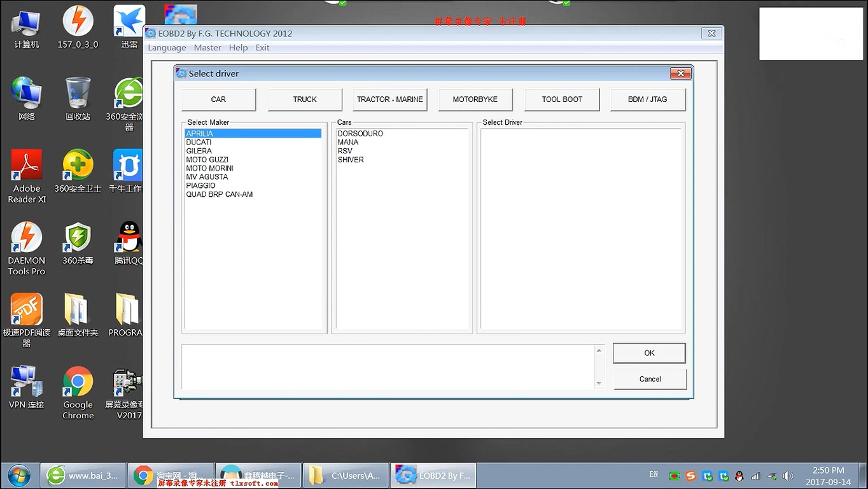The width and height of the screenshot is (868, 489).
Task: Close the Select driver dialog
Action: click(680, 73)
